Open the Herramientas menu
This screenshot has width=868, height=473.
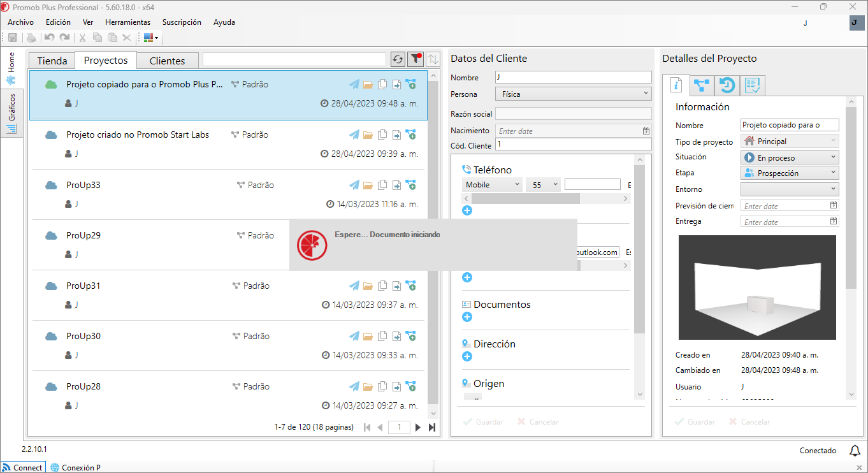coord(127,22)
